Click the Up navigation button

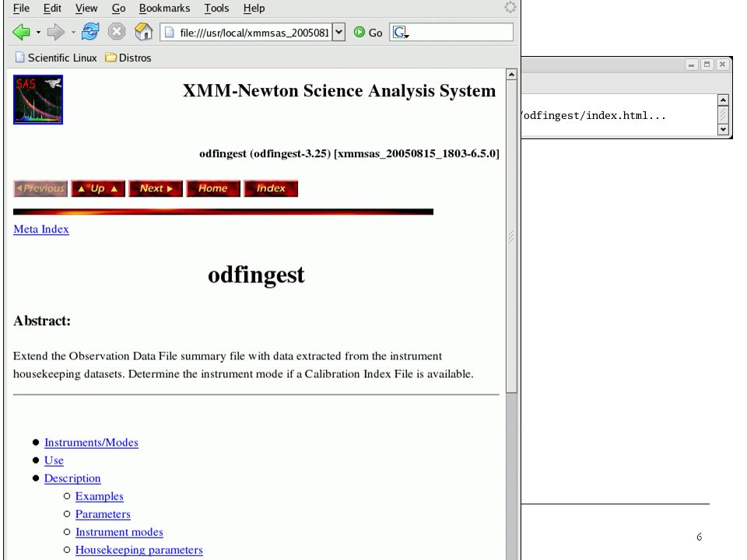pyautogui.click(x=98, y=188)
